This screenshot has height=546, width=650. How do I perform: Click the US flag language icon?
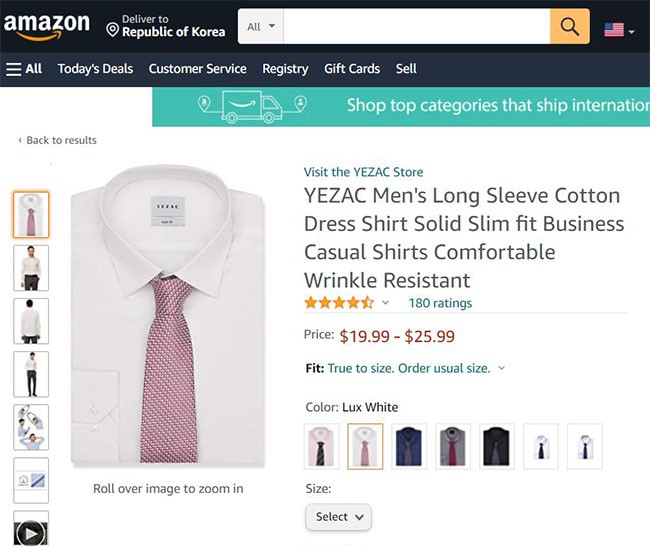pos(614,30)
